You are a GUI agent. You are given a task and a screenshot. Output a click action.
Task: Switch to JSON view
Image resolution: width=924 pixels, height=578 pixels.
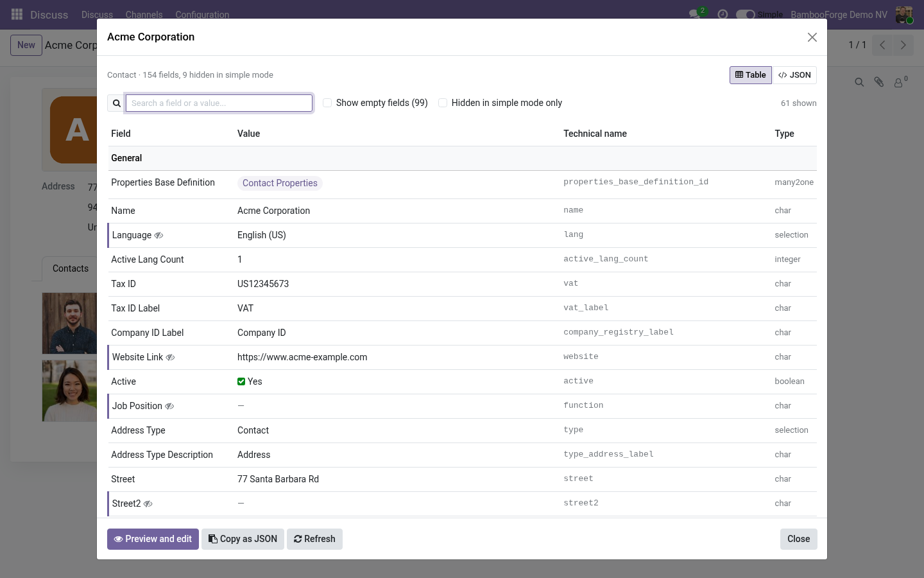pos(794,75)
